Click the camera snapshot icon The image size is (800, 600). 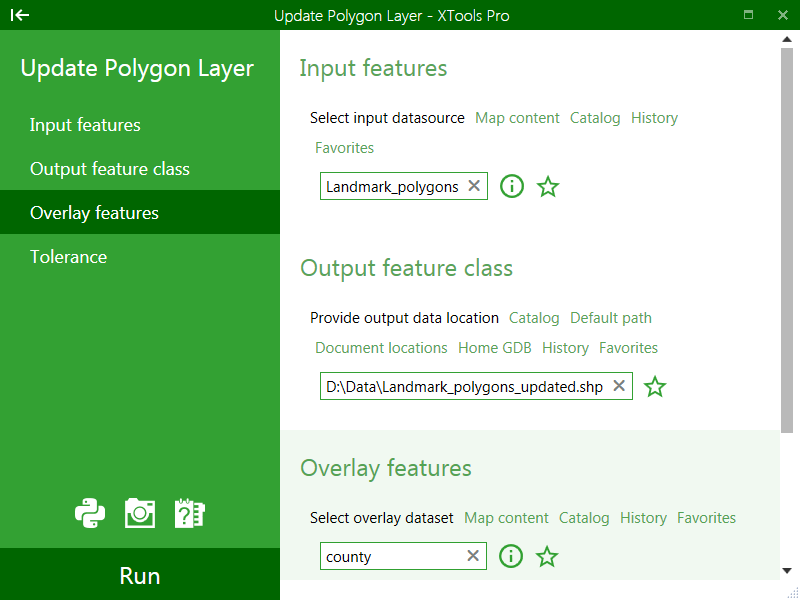(140, 513)
